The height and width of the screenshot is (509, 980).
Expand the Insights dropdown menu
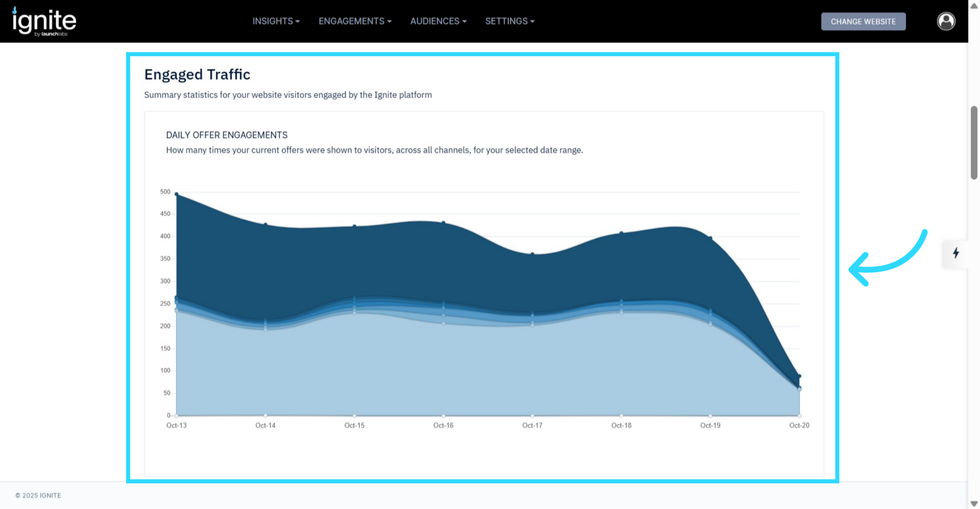[x=276, y=21]
